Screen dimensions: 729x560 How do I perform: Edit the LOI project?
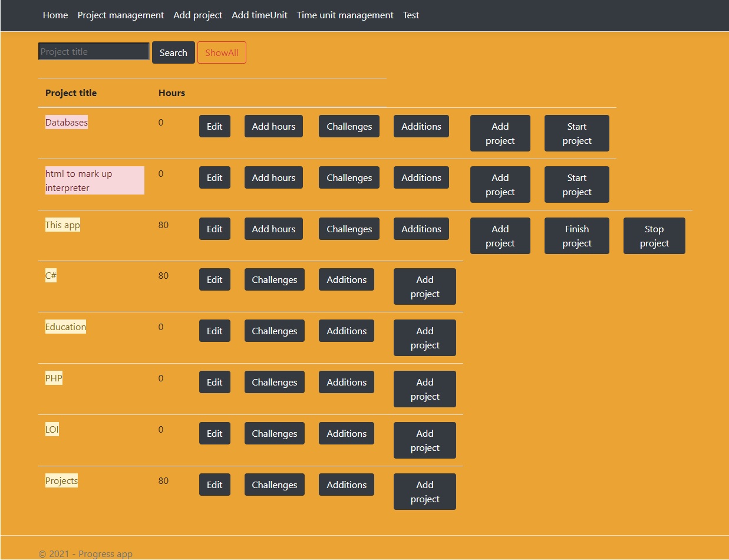pyautogui.click(x=215, y=433)
